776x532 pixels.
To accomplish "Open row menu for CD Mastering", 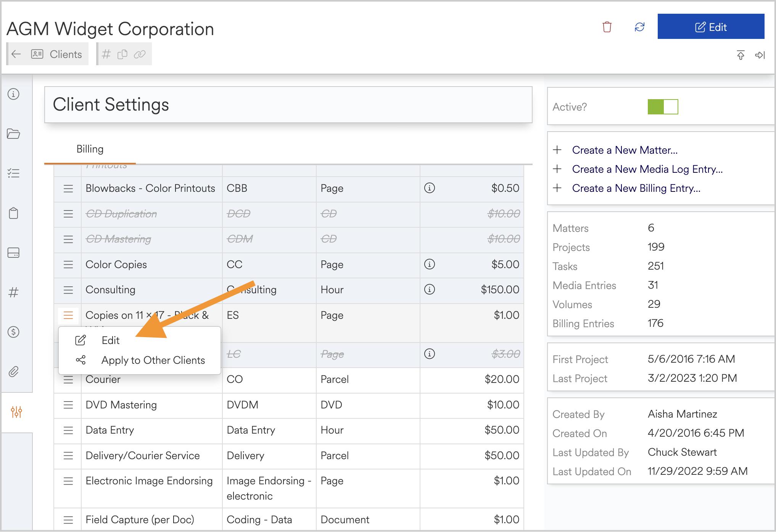I will pyautogui.click(x=68, y=239).
